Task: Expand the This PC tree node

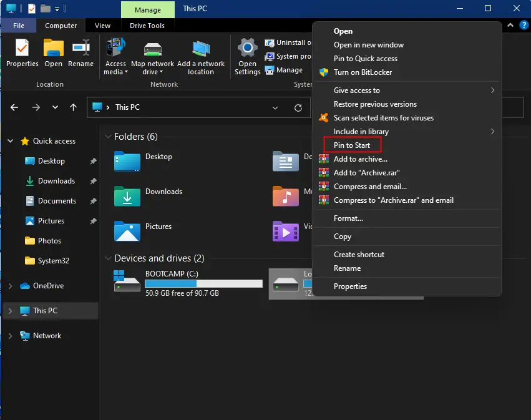Action: click(x=10, y=311)
